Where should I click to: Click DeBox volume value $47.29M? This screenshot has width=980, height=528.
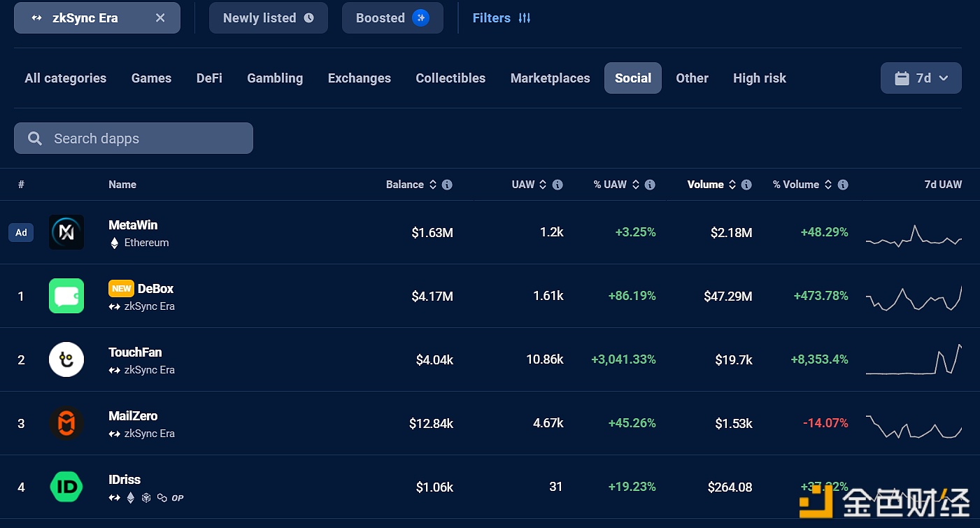(x=728, y=297)
